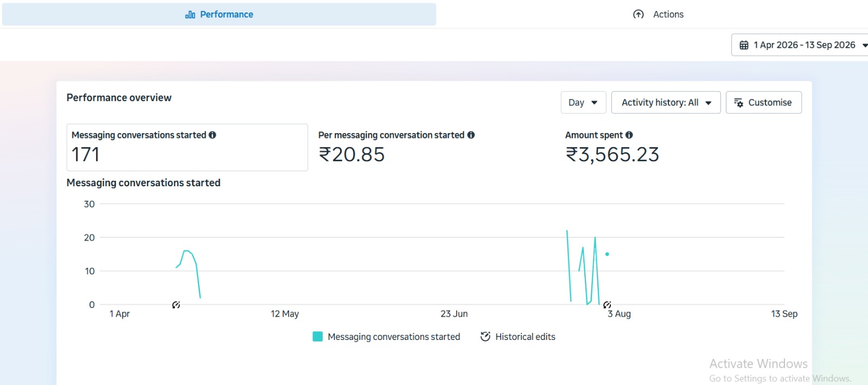Click the historical edit marker in April

pyautogui.click(x=176, y=305)
